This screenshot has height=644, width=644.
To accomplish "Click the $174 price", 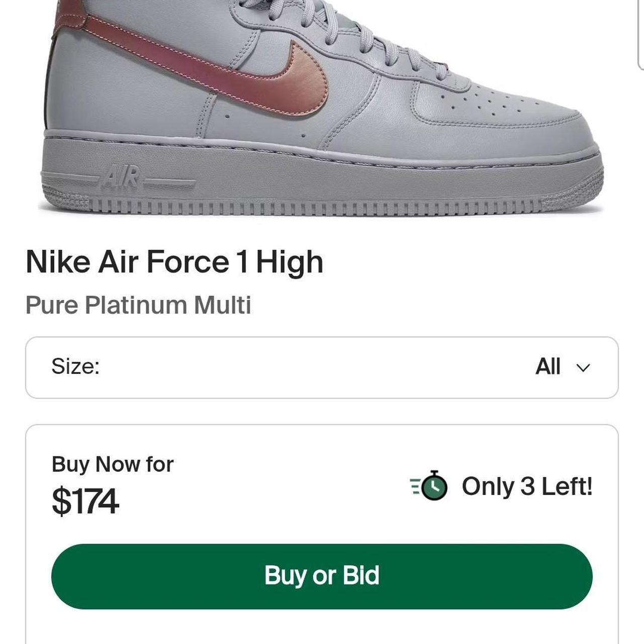I will coord(85,501).
